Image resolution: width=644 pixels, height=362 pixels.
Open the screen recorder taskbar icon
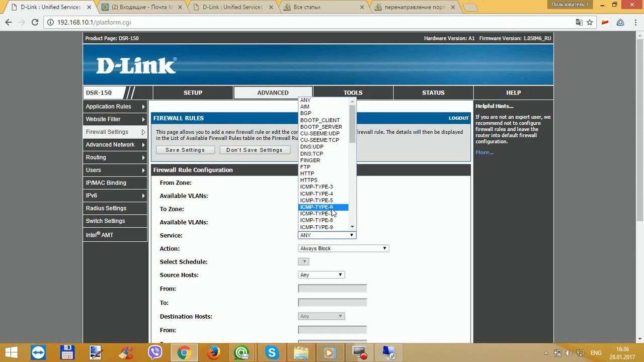tap(360, 352)
